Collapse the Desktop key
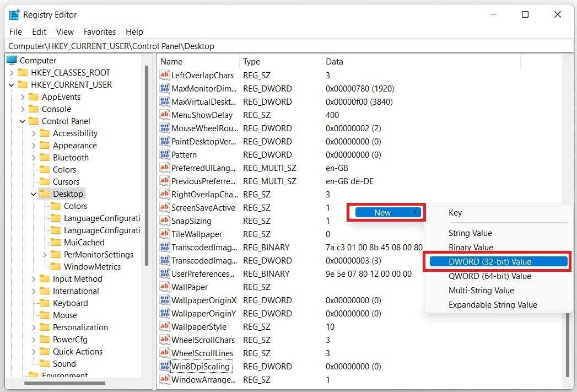The height and width of the screenshot is (392, 577). 34,194
